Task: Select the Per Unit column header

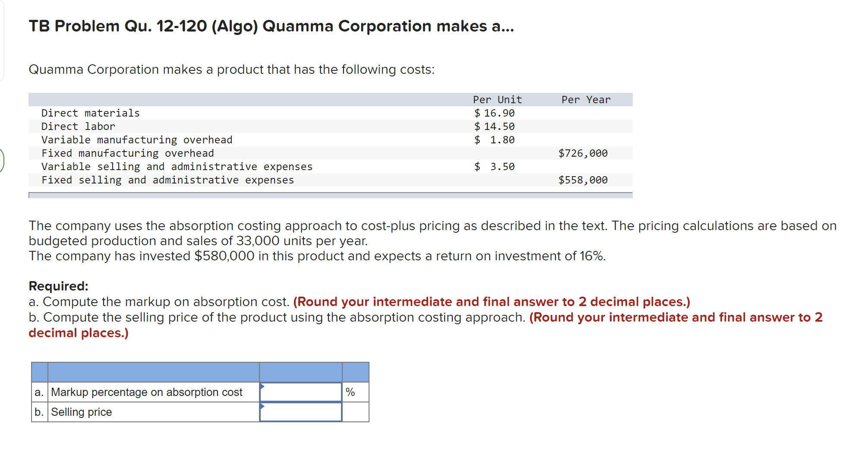Action: [x=497, y=99]
